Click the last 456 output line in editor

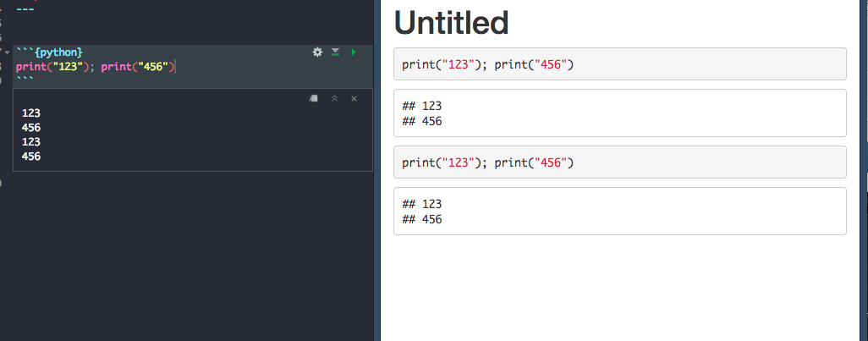tap(31, 156)
